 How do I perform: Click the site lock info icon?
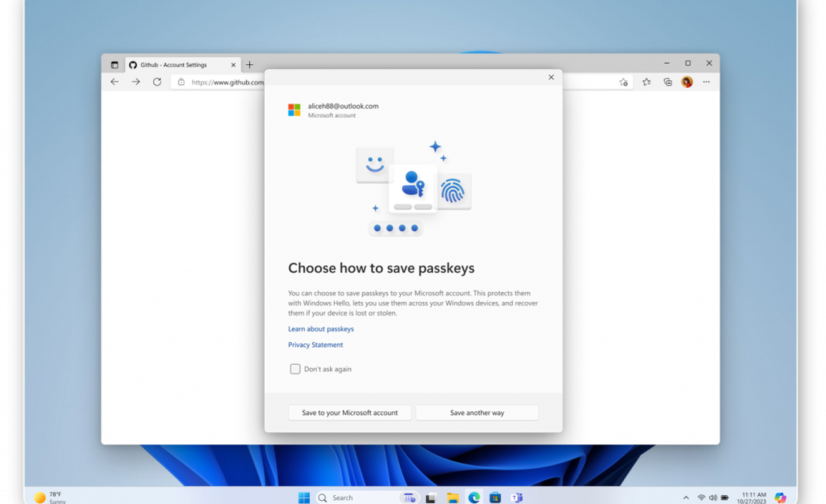182,82
